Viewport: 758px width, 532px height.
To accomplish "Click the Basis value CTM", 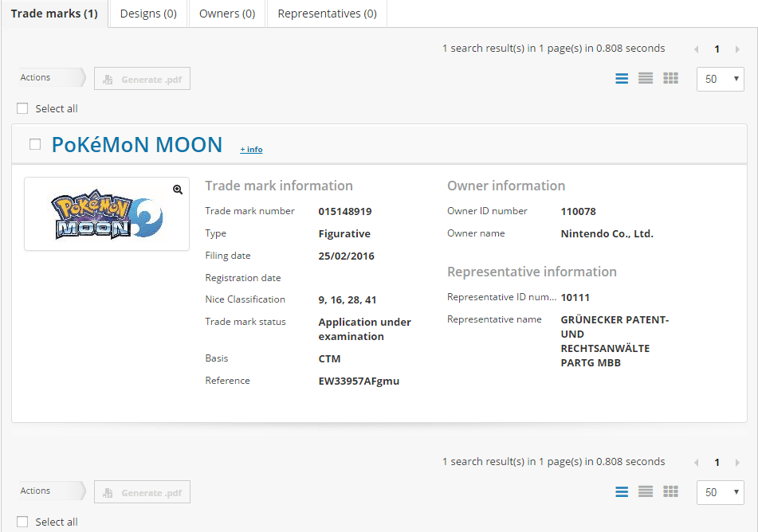I will point(329,358).
